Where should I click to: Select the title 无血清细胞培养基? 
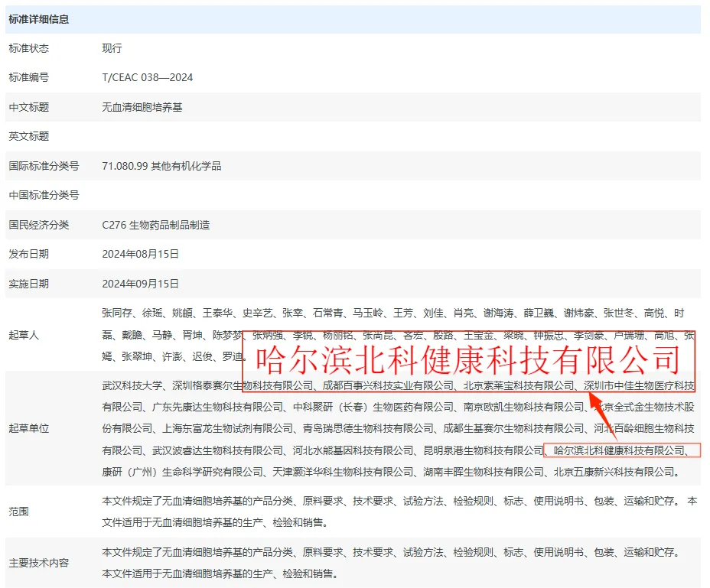click(x=142, y=107)
